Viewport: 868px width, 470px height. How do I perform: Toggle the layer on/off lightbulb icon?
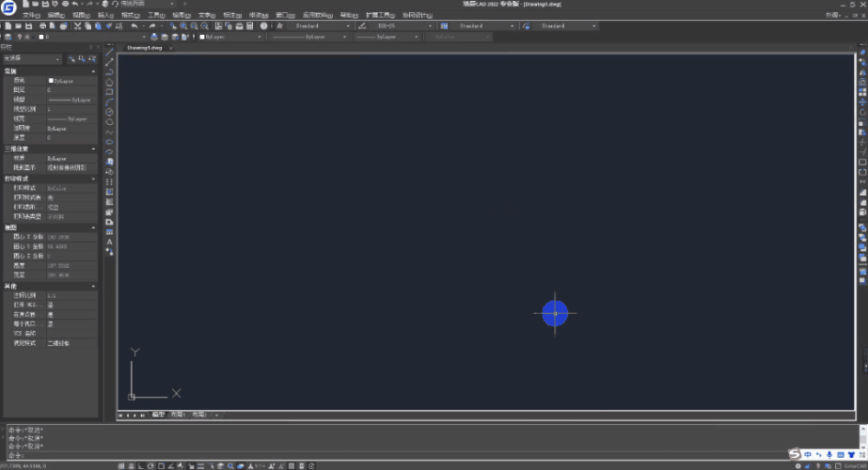20,37
